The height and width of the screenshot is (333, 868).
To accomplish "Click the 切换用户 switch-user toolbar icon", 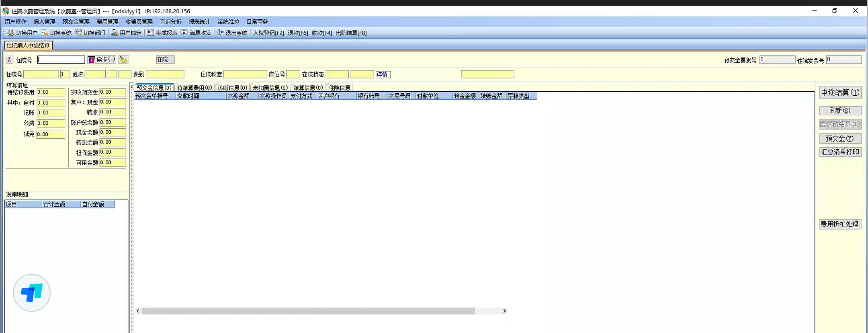I will point(11,33).
